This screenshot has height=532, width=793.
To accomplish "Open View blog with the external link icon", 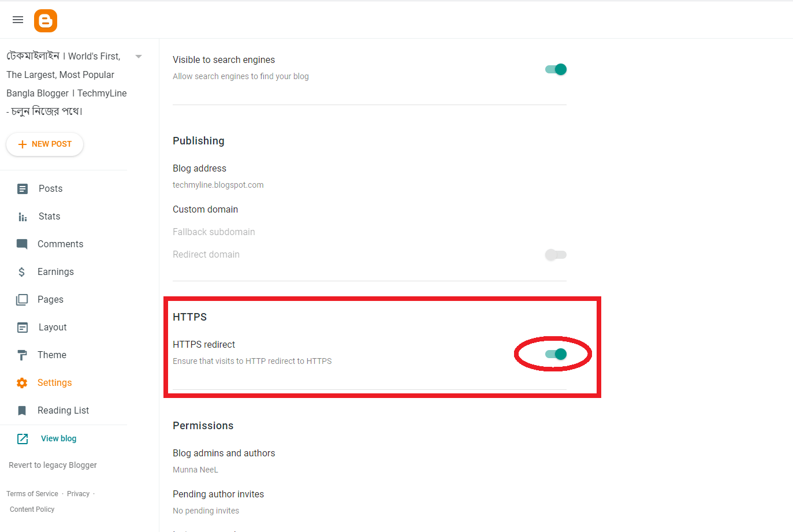I will click(22, 438).
